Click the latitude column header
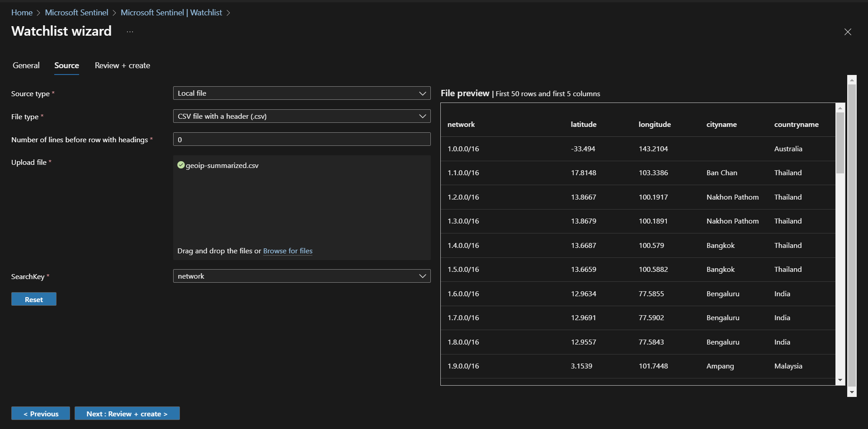868x429 pixels. (x=584, y=124)
